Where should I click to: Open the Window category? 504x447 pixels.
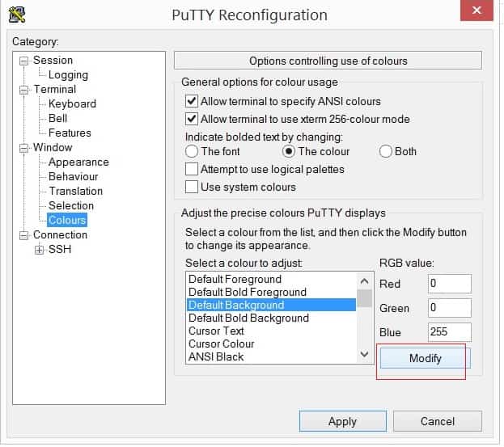click(53, 147)
